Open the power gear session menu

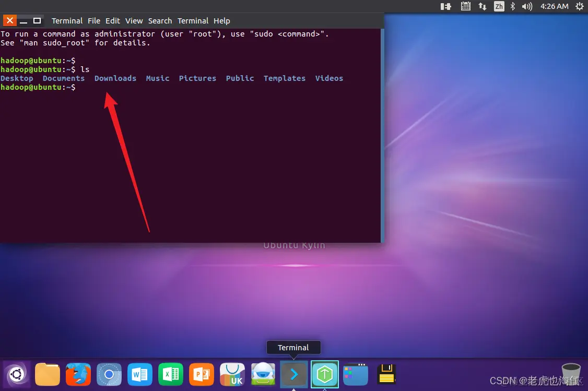click(x=579, y=6)
